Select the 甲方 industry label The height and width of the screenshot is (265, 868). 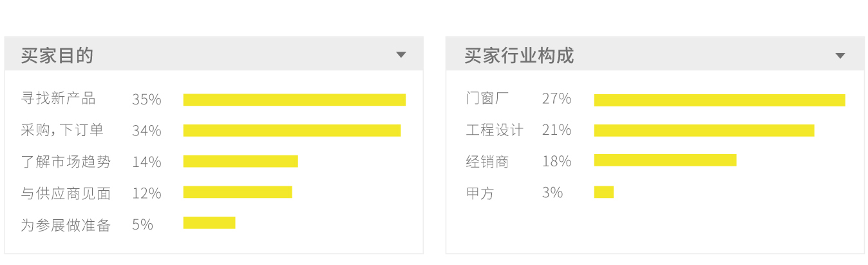480,192
